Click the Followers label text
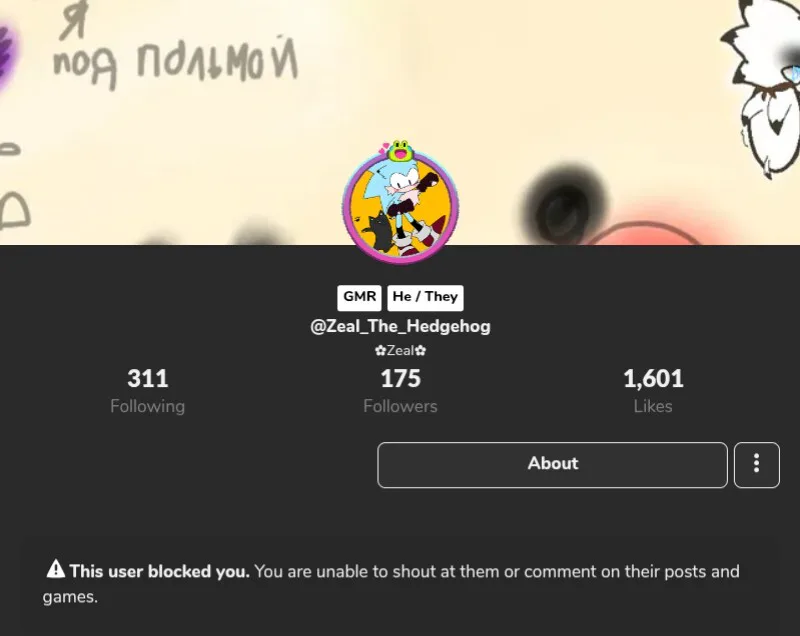The height and width of the screenshot is (636, 800). [401, 406]
